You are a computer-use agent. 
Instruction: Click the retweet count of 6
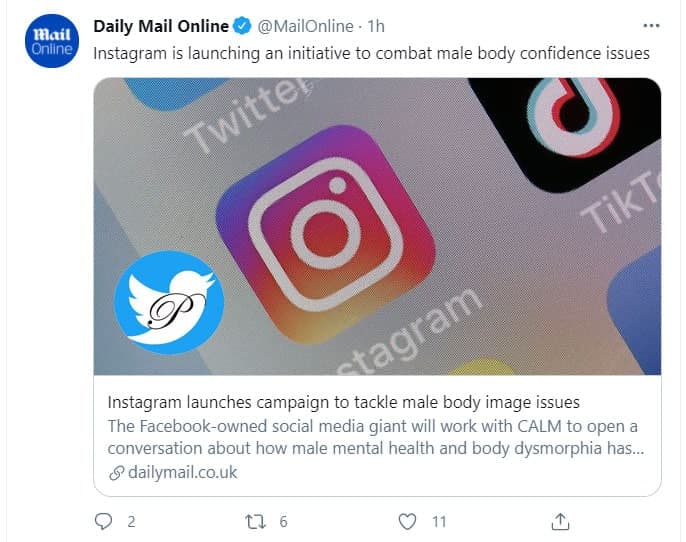284,521
